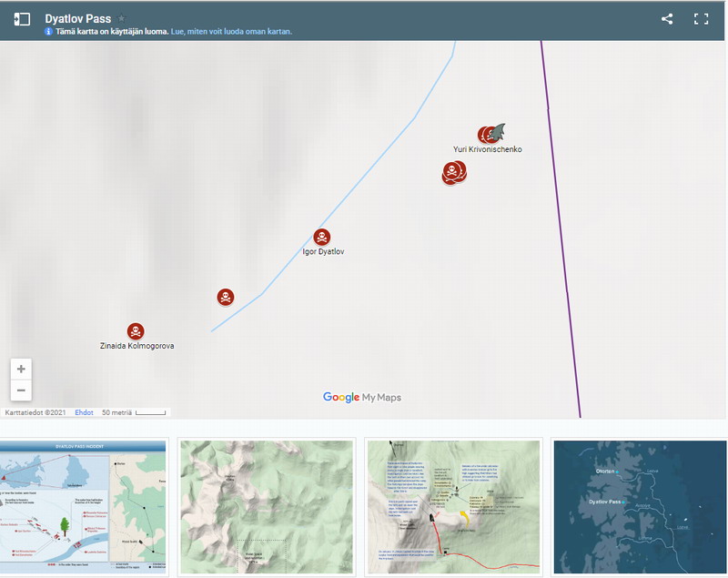Screen dimensions: 728x578
Task: Share this map
Action: pyautogui.click(x=667, y=19)
